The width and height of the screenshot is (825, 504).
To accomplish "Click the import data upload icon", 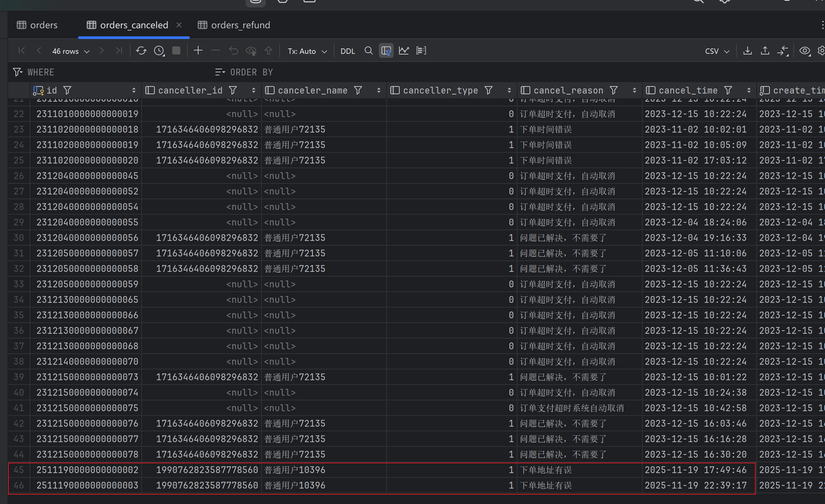I will click(x=765, y=51).
